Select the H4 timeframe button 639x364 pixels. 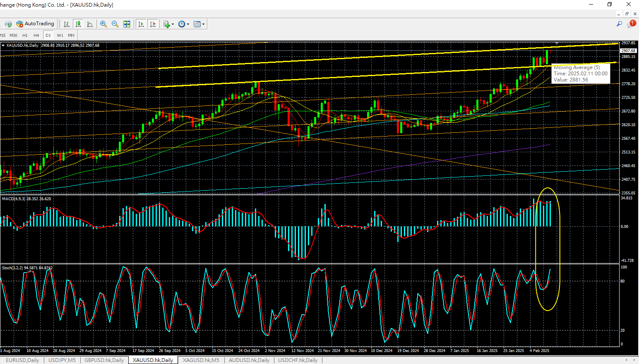click(x=36, y=36)
